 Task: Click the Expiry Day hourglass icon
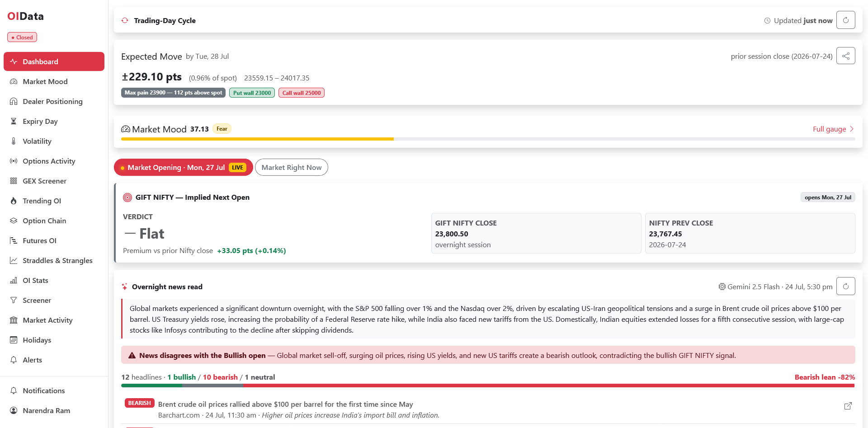coord(14,121)
